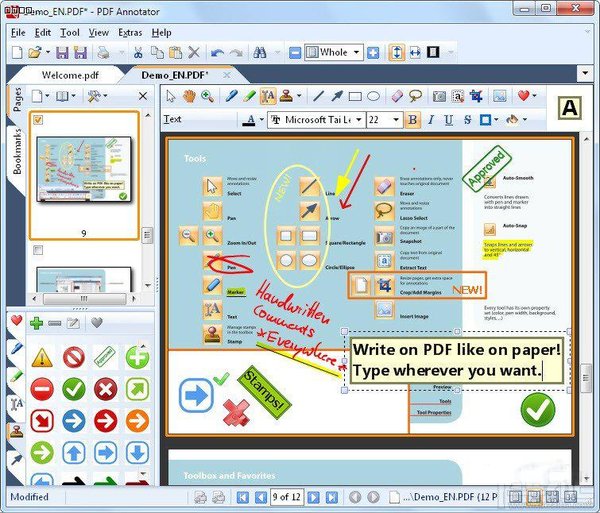
Task: Toggle Underline text formatting
Action: (448, 120)
